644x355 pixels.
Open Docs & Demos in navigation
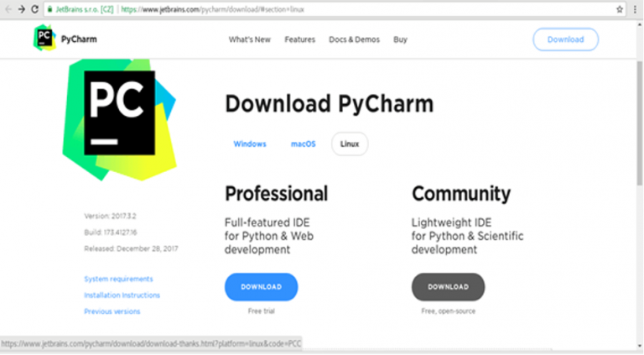tap(354, 39)
